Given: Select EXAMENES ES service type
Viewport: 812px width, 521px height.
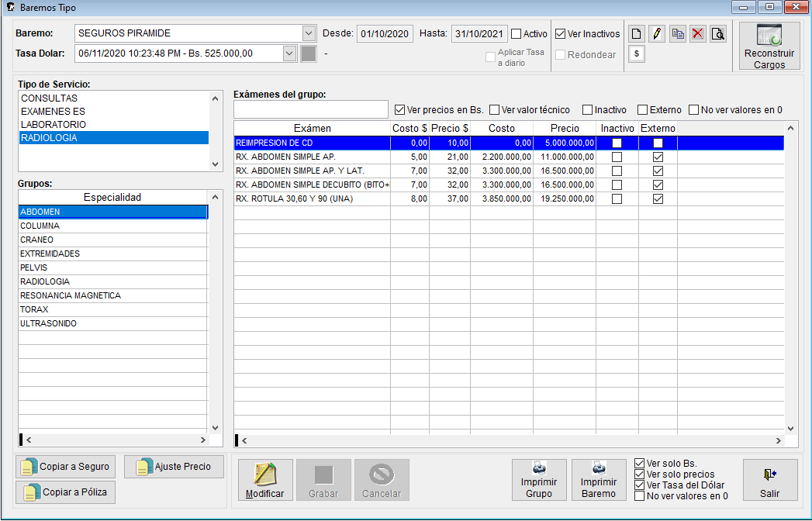Looking at the screenshot, I should [114, 112].
